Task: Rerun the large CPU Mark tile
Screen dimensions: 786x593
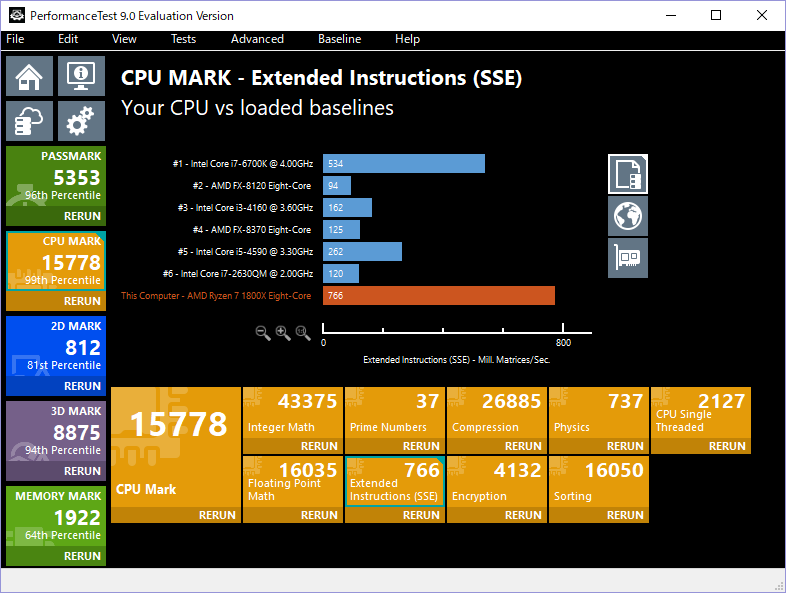Action: coord(176,515)
